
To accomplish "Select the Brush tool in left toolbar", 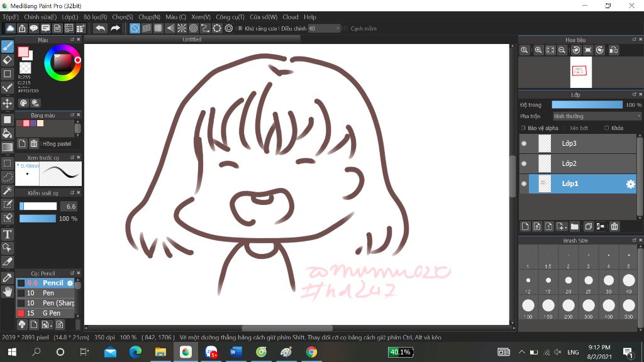I will point(8,47).
